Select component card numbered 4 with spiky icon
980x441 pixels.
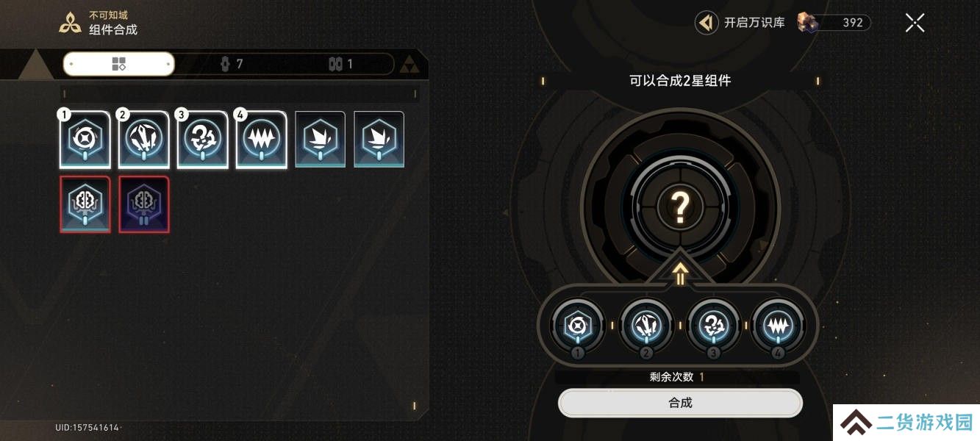pyautogui.click(x=262, y=140)
